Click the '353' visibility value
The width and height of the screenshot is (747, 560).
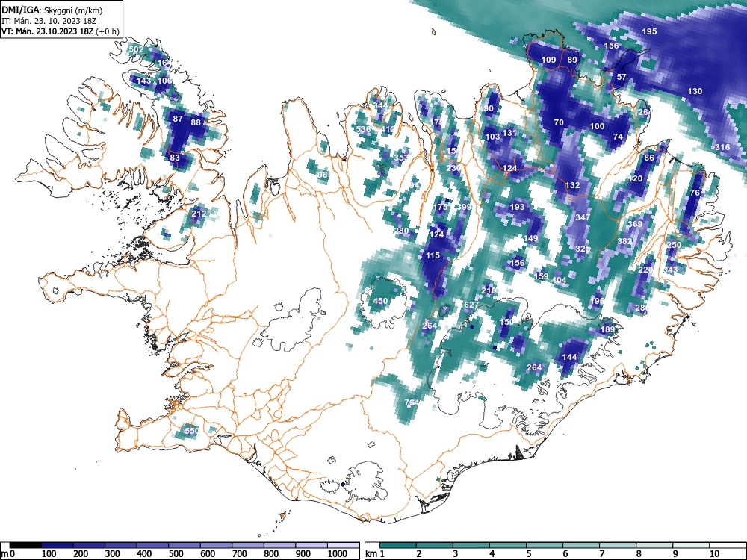pos(401,158)
